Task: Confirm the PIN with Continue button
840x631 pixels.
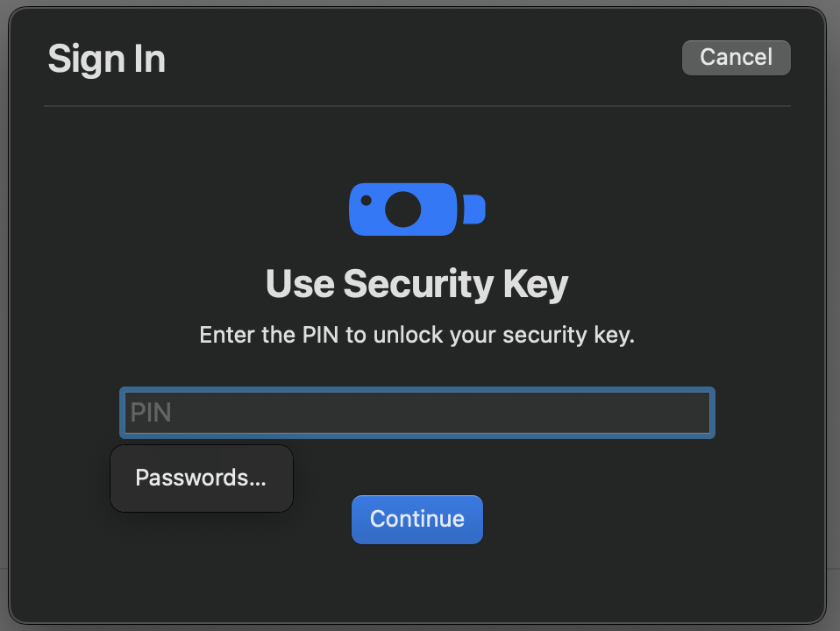Action: (x=416, y=519)
